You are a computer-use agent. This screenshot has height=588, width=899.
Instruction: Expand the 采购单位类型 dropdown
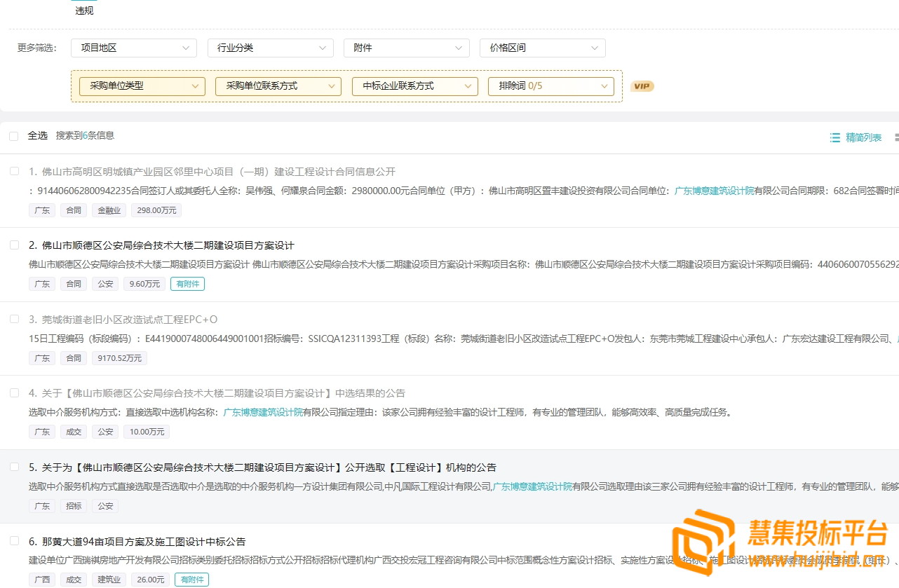(x=142, y=86)
